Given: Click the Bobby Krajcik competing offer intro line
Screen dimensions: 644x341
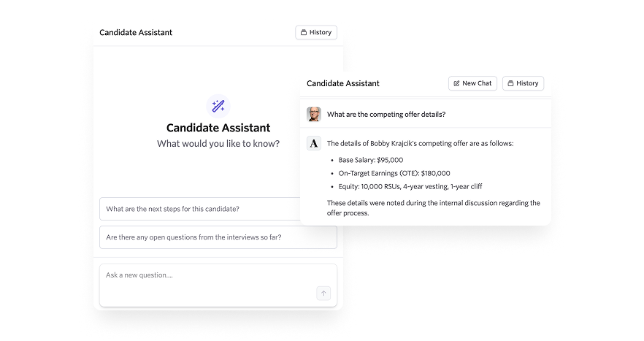Looking at the screenshot, I should click(420, 143).
